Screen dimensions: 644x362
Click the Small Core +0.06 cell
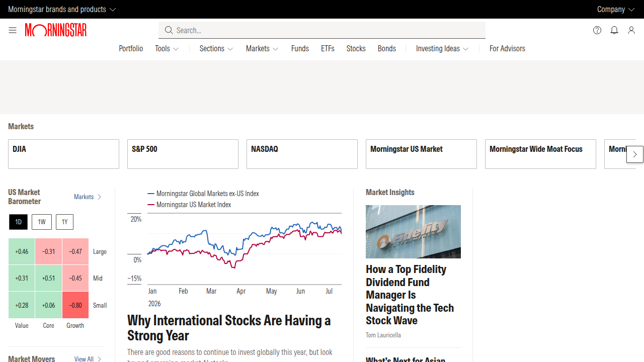[49, 305]
